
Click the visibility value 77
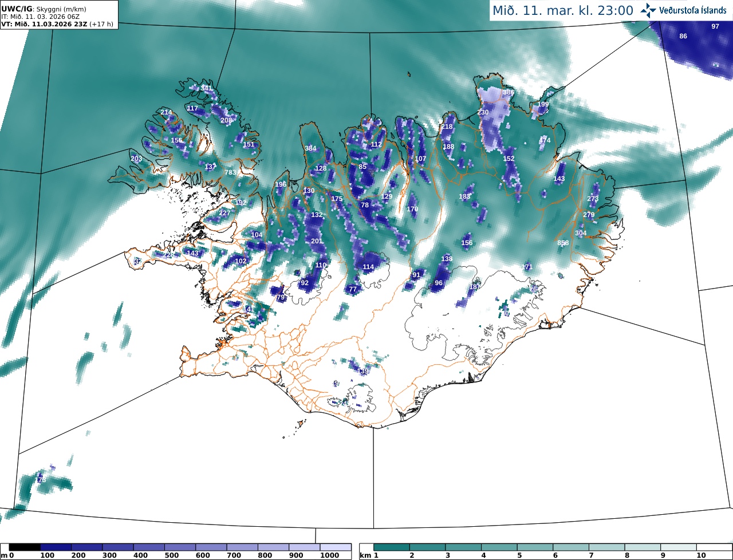coord(353,289)
